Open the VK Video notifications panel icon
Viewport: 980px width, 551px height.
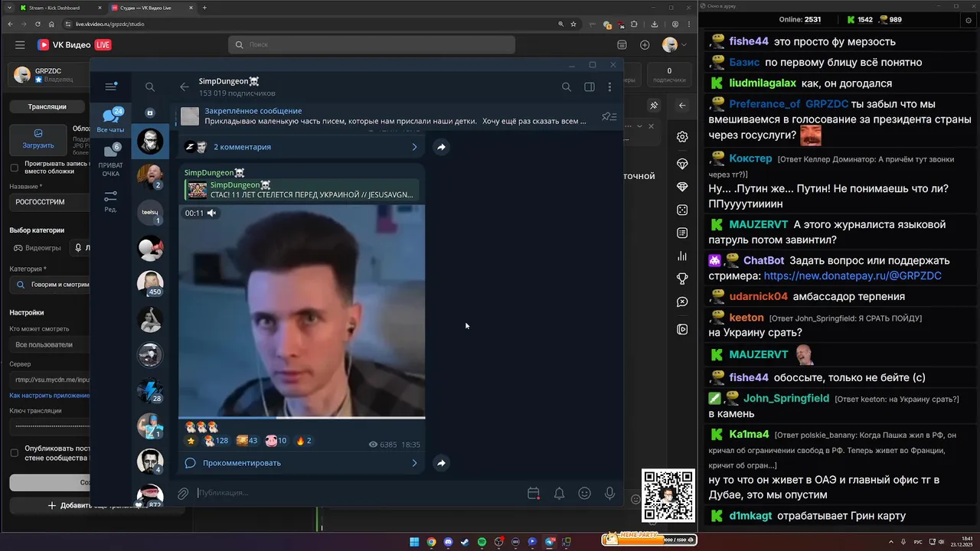tap(622, 45)
